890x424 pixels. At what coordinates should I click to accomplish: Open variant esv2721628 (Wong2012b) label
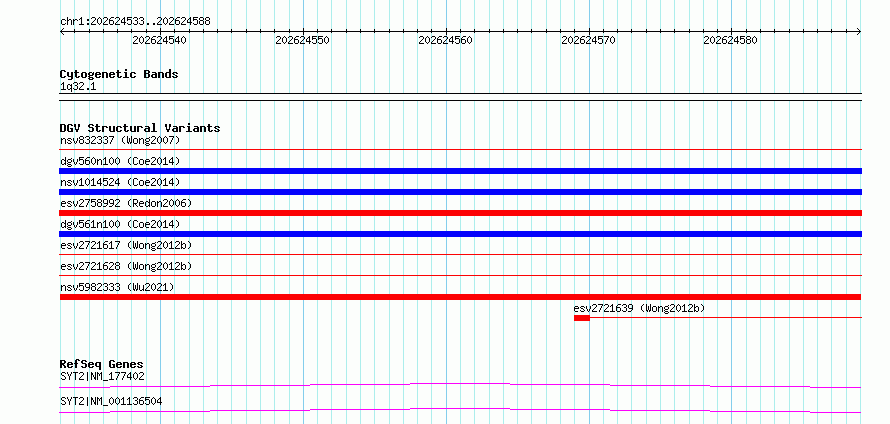(x=126, y=266)
